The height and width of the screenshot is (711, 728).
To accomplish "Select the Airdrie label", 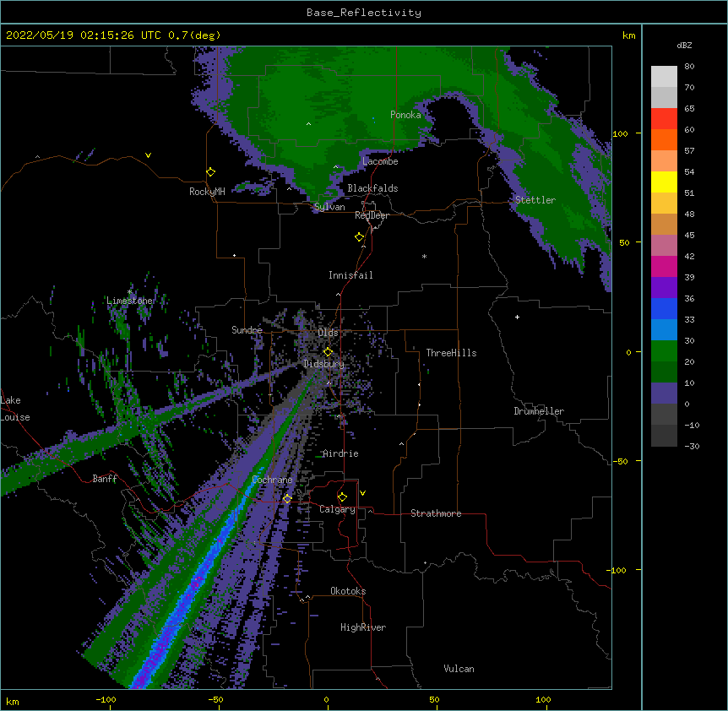I will 340,453.
